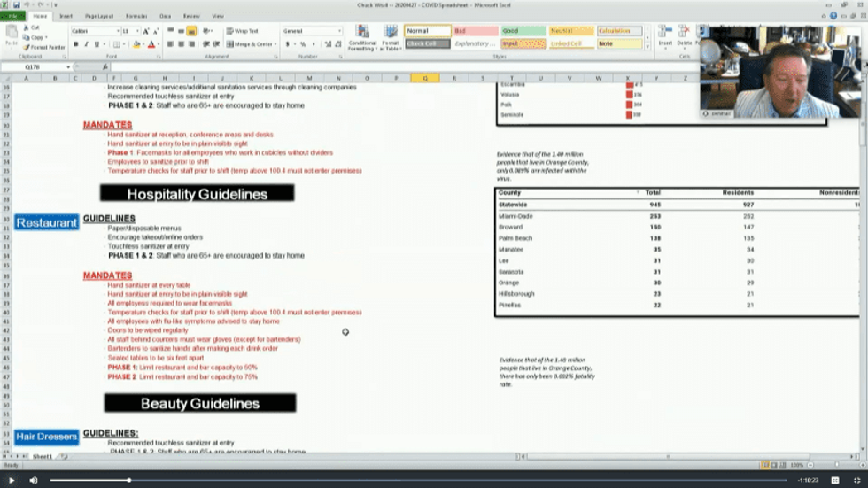
Task: Click the Name Box showing Q178
Action: pyautogui.click(x=35, y=66)
